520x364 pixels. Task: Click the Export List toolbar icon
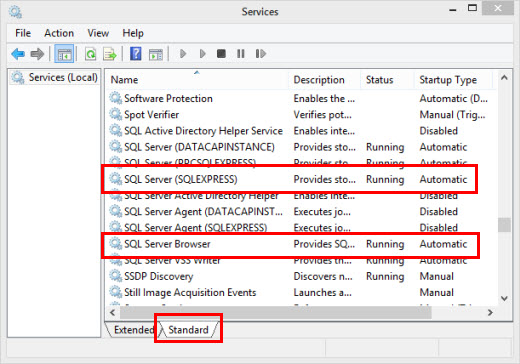click(x=110, y=54)
